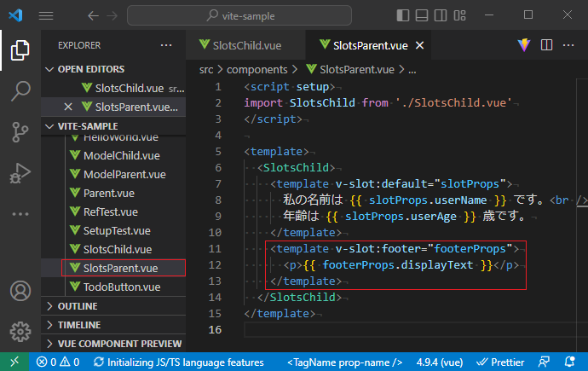Image resolution: width=588 pixels, height=371 pixels.
Task: Open editor More Actions ellipsis
Action: point(568,45)
